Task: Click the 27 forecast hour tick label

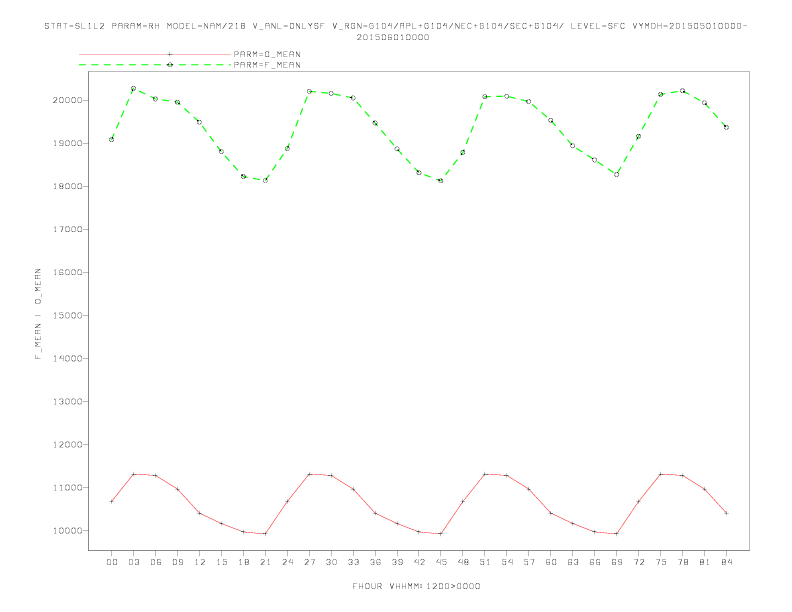Action: point(309,562)
